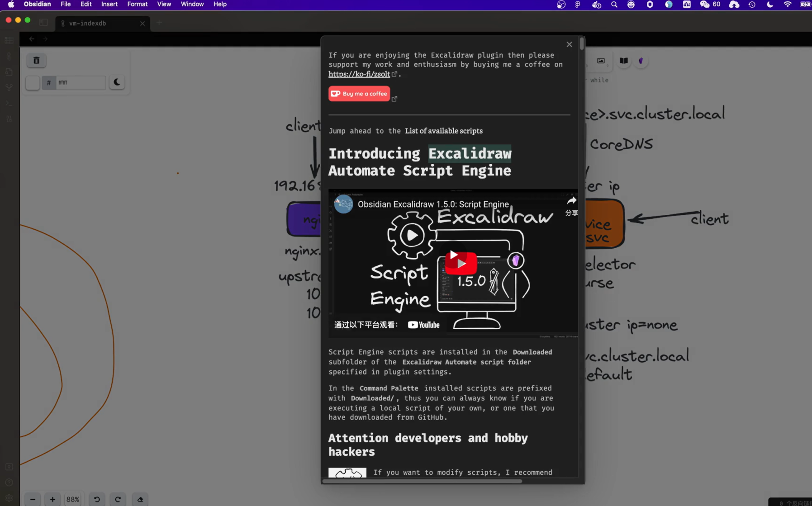Open the Docker menu bar icon
Viewport: 812px width, 506px height.
596,5
